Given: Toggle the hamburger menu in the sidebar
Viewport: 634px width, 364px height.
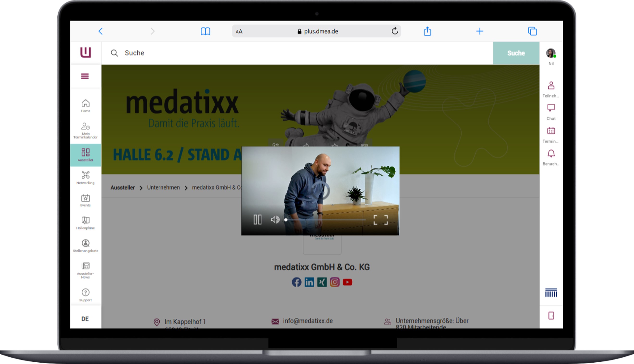Looking at the screenshot, I should tap(85, 76).
